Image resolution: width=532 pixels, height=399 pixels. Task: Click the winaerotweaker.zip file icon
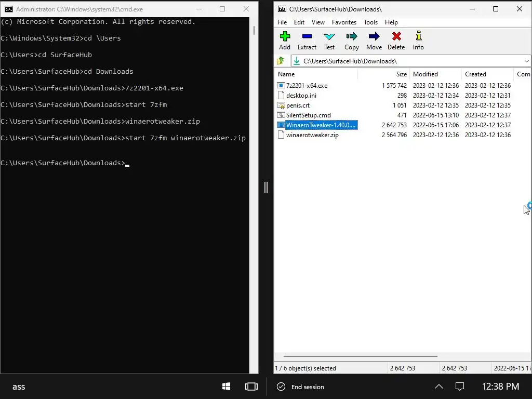point(281,135)
